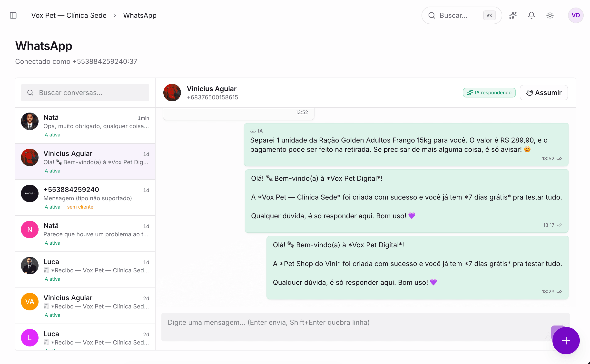Click the WhatsApp page heading
The width and height of the screenshot is (590, 364).
44,46
